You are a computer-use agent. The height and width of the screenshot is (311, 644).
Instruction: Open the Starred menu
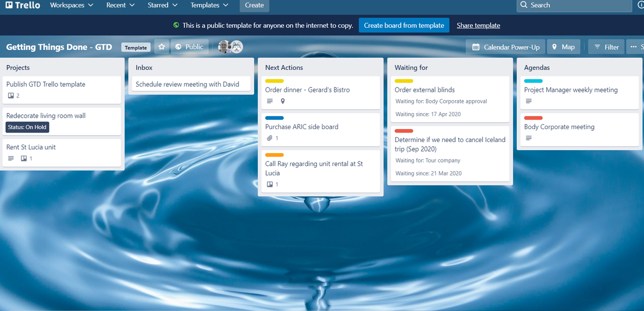click(162, 5)
